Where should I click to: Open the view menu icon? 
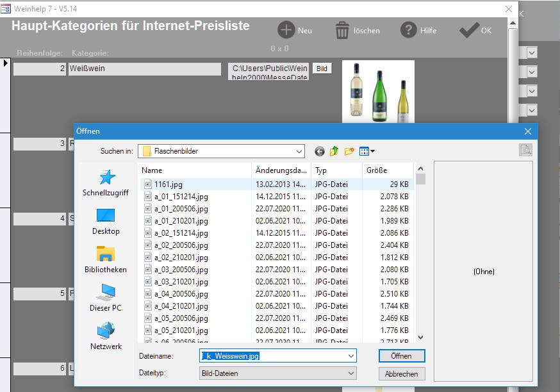pos(366,151)
